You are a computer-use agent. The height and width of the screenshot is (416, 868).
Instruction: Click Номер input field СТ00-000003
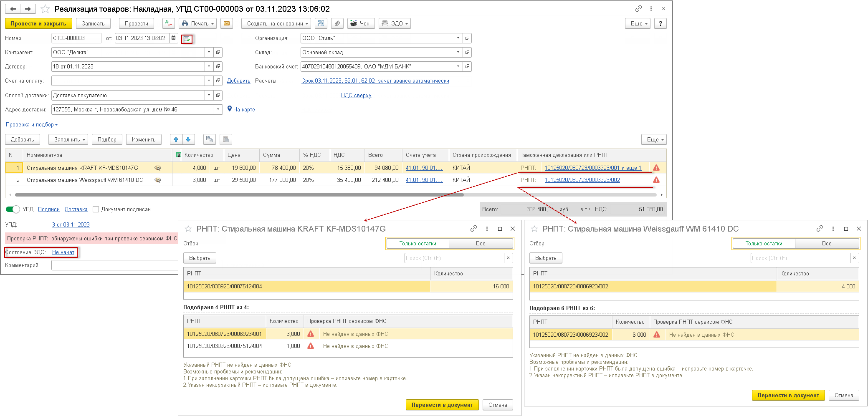coord(76,38)
